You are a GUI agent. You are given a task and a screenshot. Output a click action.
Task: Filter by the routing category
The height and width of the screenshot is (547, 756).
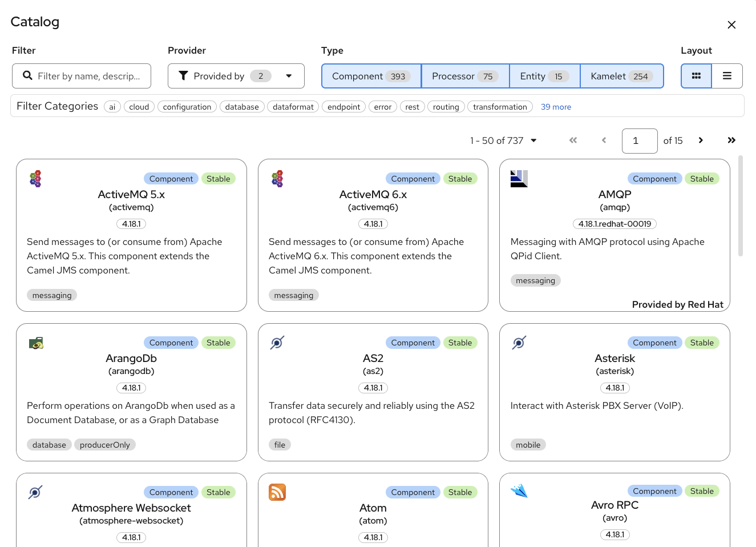tap(446, 107)
